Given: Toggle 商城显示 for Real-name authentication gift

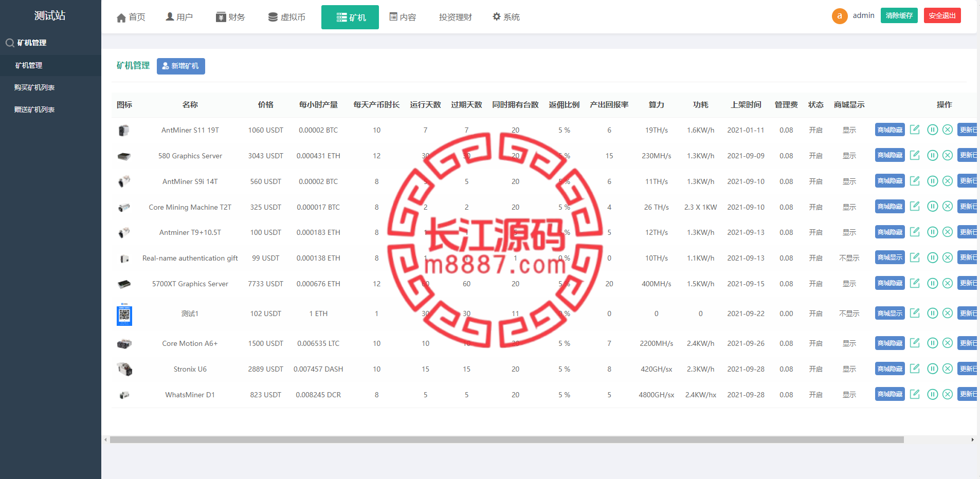Looking at the screenshot, I should coord(890,257).
